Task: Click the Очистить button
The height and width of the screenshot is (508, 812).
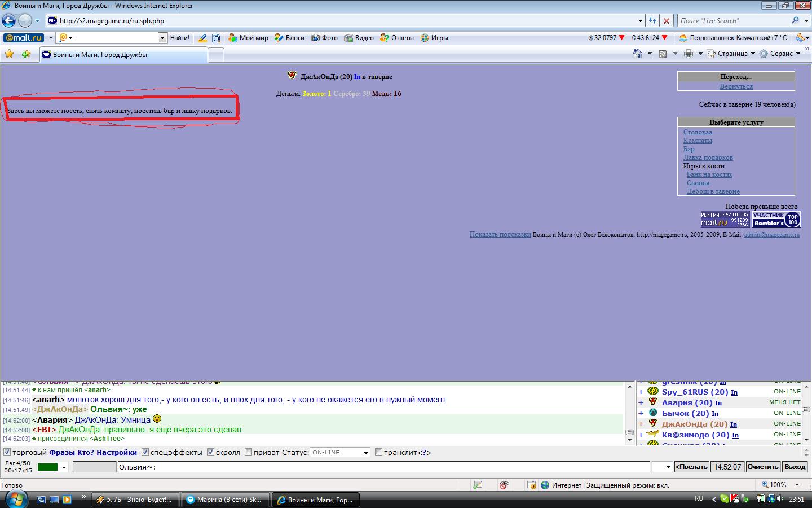Action: [762, 467]
